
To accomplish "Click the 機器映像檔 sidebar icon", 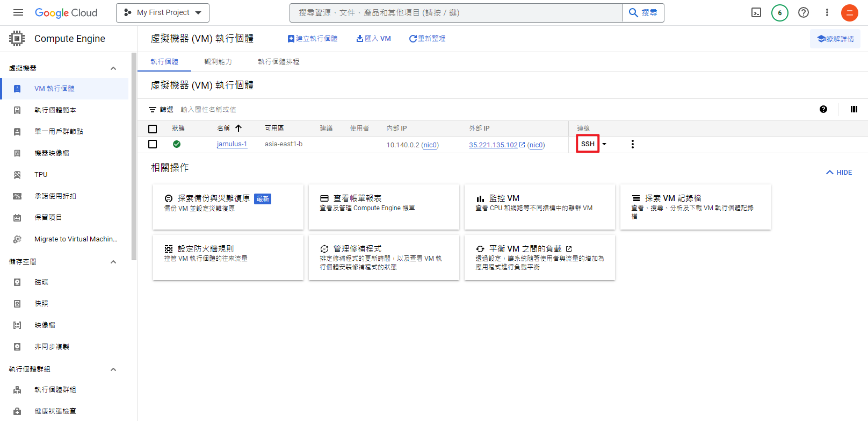I will coord(17,153).
